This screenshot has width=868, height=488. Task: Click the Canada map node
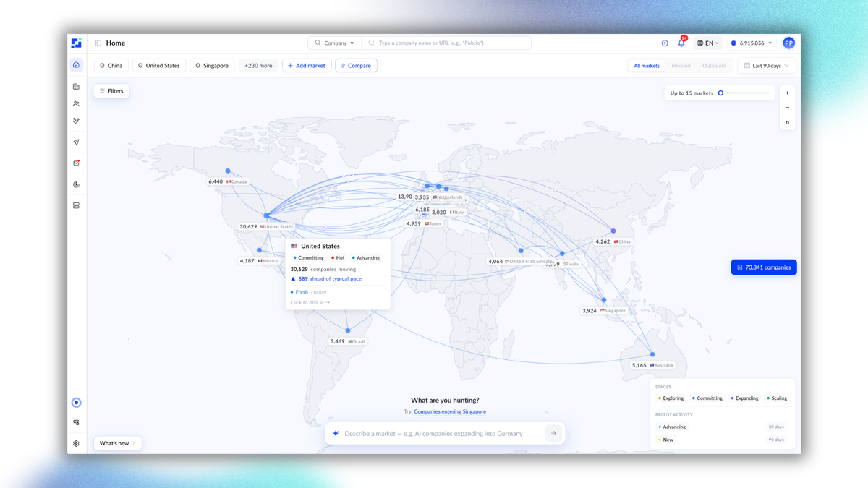(x=228, y=171)
